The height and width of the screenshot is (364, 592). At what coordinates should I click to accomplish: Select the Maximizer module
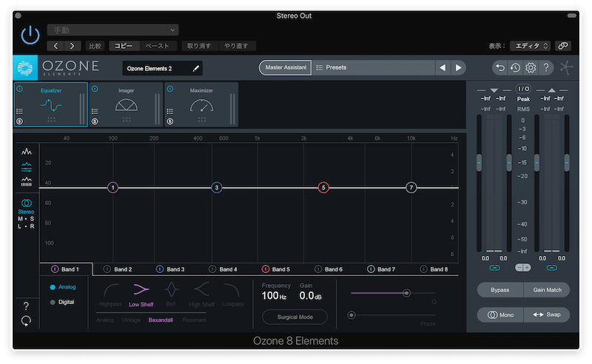[x=201, y=104]
